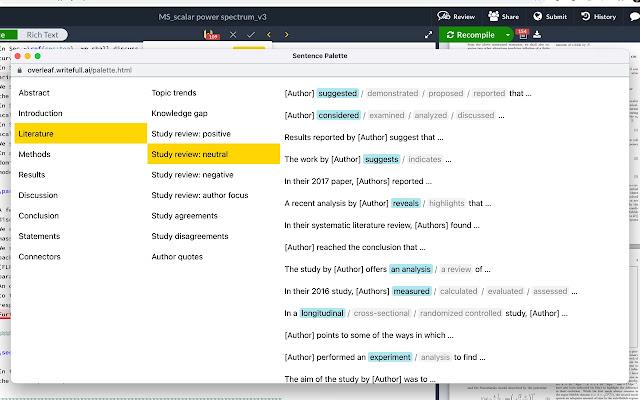Open the Review panel
The width and height of the screenshot is (640, 400).
tap(455, 17)
